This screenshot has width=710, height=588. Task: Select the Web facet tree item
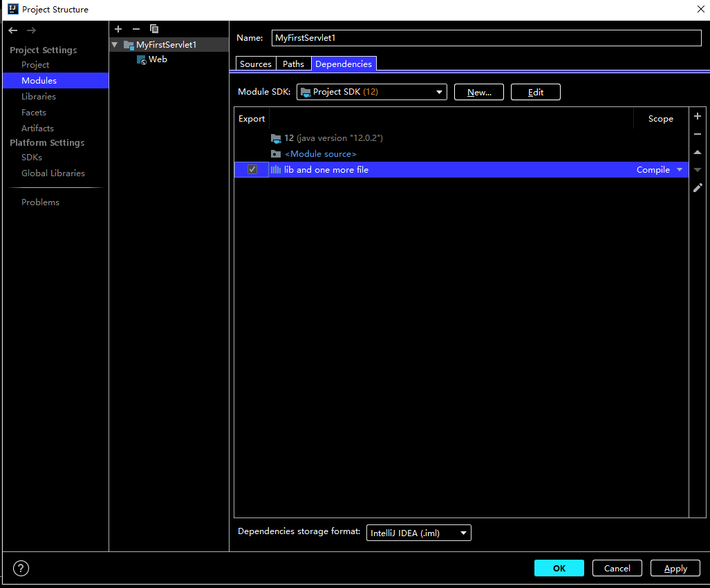click(x=158, y=59)
